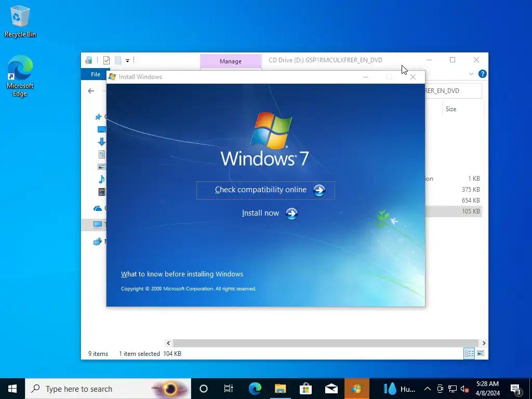Open Task View on taskbar
Screen dimensions: 532x399
coord(229,389)
